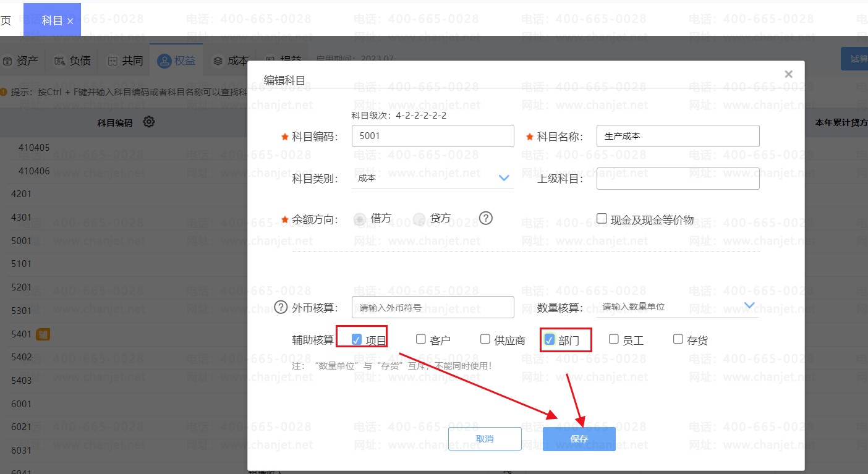This screenshot has height=474, width=868.
Task: Select the 贷方 balance direction radio
Action: [x=419, y=218]
